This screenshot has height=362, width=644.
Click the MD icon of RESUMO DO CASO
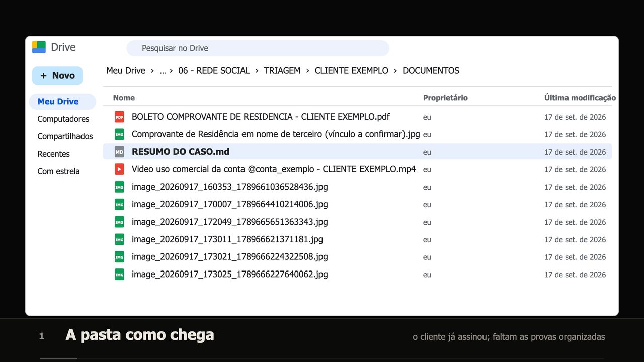pyautogui.click(x=119, y=152)
